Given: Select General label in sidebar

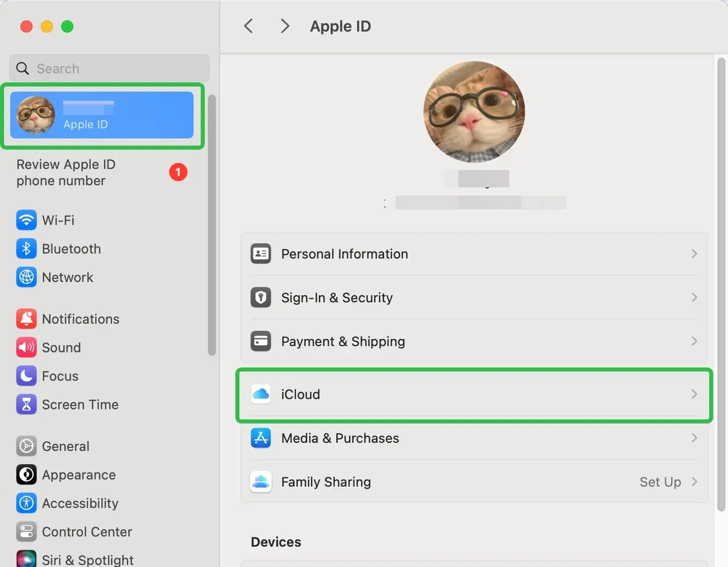Looking at the screenshot, I should (65, 446).
